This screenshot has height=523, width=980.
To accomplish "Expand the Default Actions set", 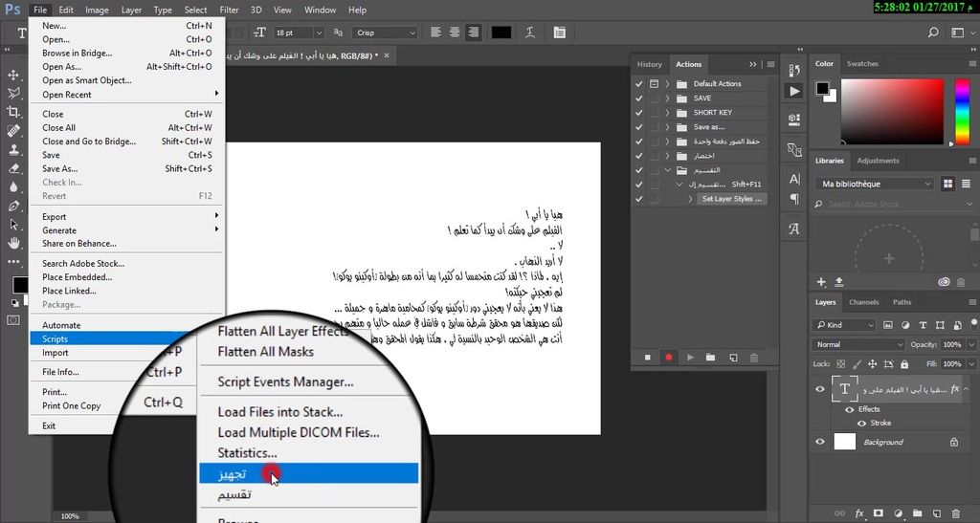I will (667, 83).
